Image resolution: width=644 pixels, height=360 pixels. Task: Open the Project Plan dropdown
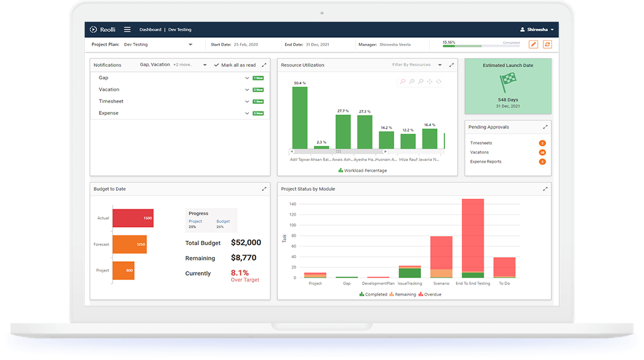tap(190, 45)
